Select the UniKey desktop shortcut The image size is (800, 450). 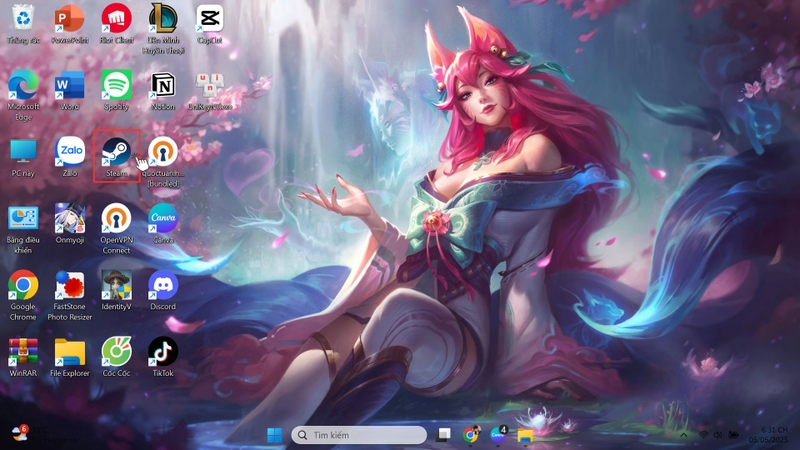click(x=210, y=91)
